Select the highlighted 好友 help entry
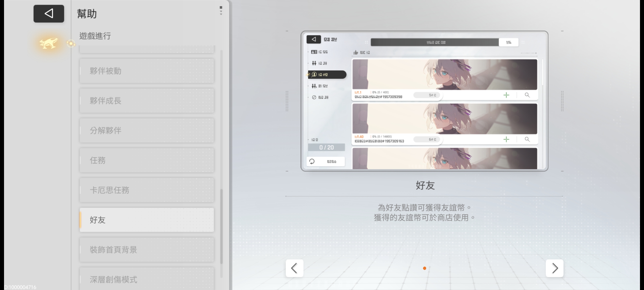 147,220
